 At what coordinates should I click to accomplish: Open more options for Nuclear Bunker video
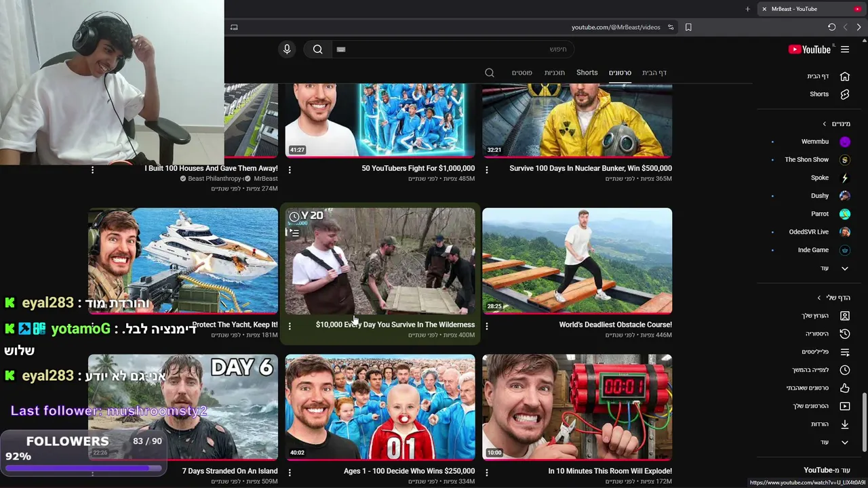coord(487,169)
